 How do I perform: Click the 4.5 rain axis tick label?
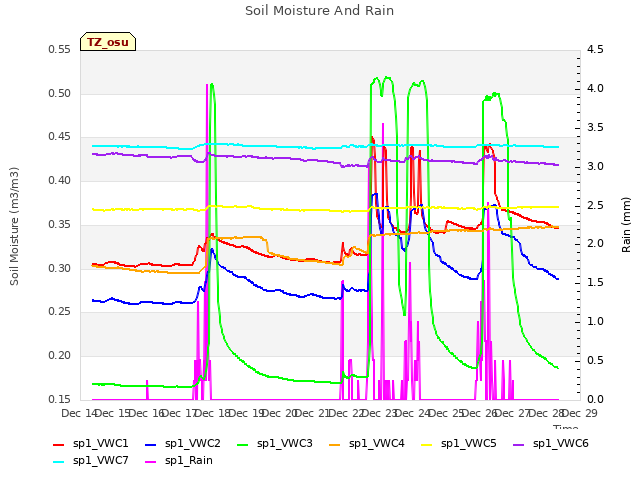pyautogui.click(x=595, y=50)
